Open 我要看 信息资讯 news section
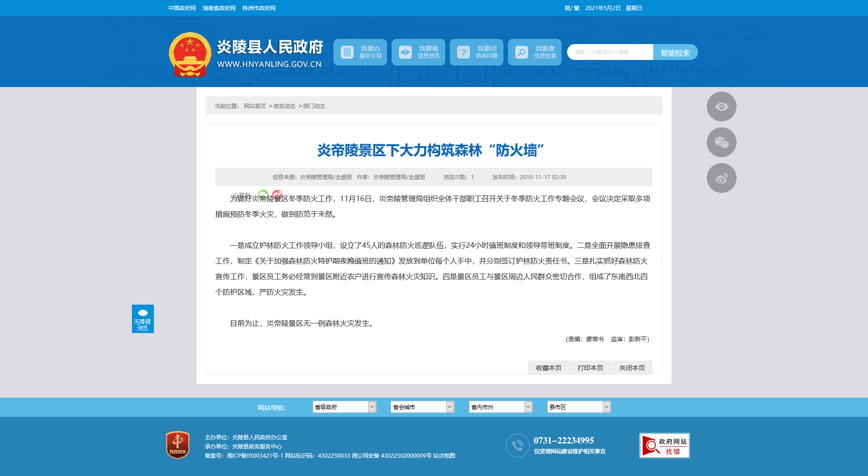This screenshot has height=476, width=868. [418, 52]
